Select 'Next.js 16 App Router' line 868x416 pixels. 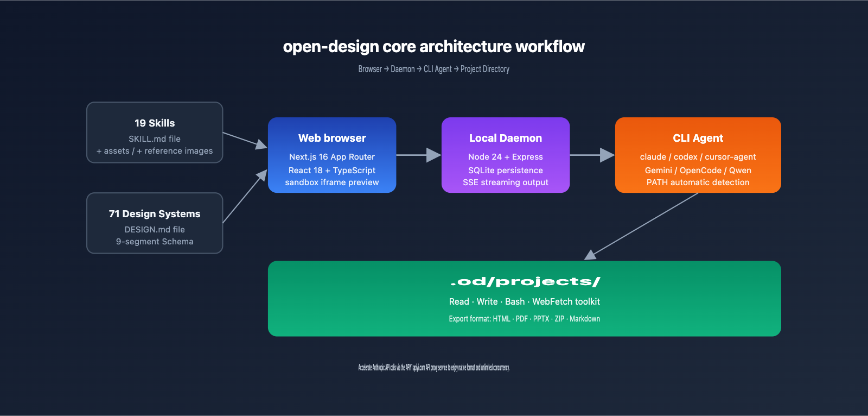point(332,157)
